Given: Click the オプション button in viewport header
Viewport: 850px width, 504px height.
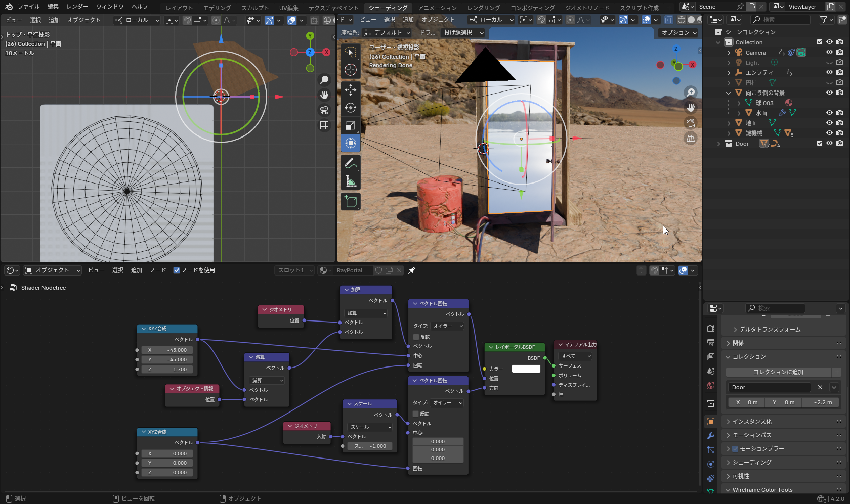Looking at the screenshot, I should point(678,33).
